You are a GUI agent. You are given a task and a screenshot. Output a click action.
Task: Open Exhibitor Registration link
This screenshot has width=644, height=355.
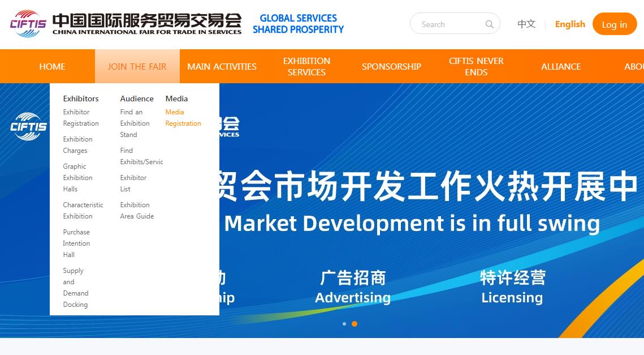81,118
